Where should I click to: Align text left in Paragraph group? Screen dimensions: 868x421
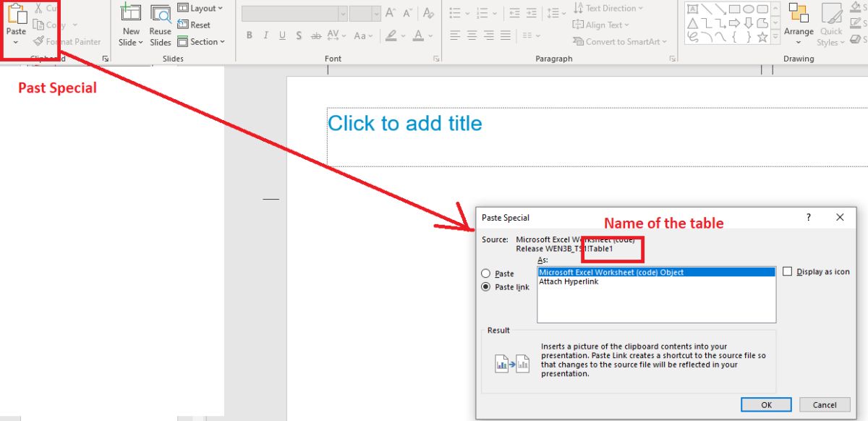[x=455, y=35]
